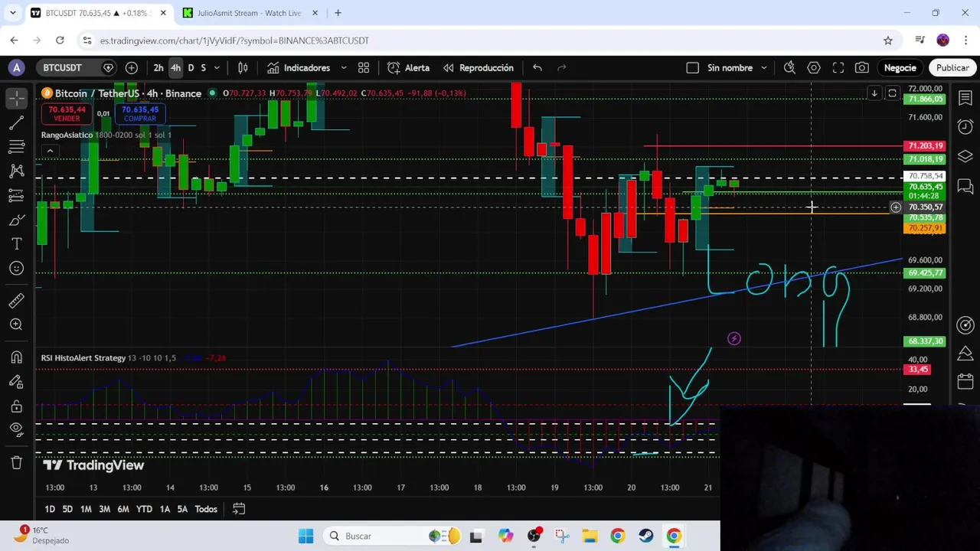
Task: Select the trend line drawing tool
Action: coord(17,122)
